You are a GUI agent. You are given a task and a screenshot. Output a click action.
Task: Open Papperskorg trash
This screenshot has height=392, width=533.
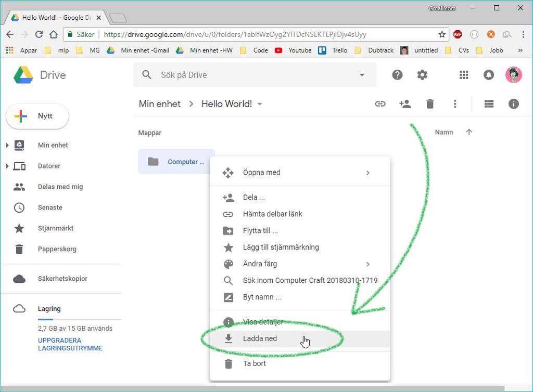(57, 249)
